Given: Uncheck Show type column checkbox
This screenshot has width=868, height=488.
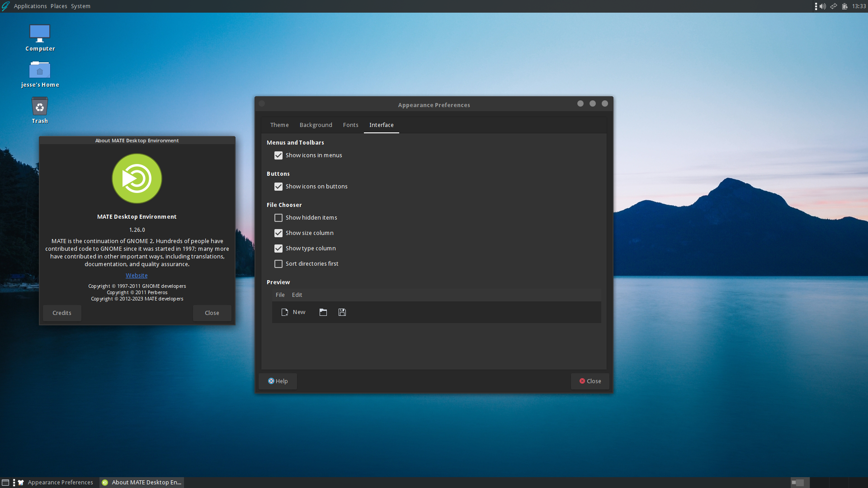Looking at the screenshot, I should [278, 249].
